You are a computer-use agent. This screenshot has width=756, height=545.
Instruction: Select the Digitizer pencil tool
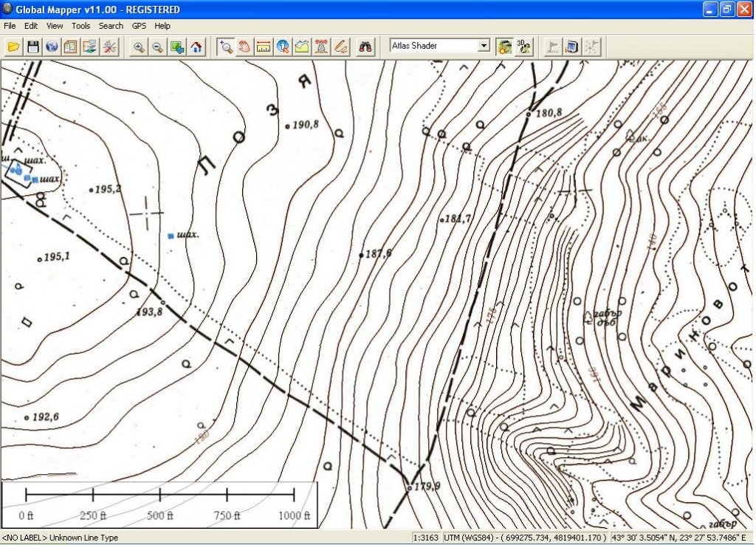pyautogui.click(x=340, y=47)
